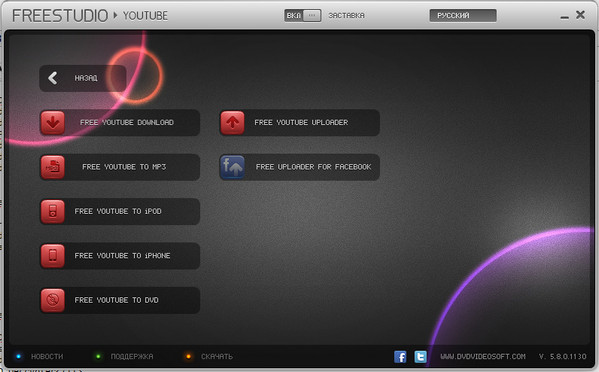The image size is (599, 372).
Task: Click the Скачать download link
Action: pyautogui.click(x=217, y=356)
